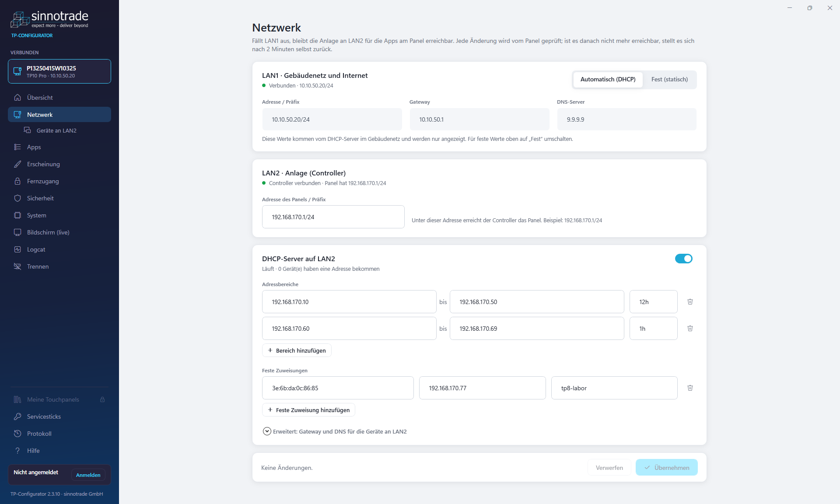This screenshot has height=504, width=840.
Task: Expand Erweitert Gateway und DNS section
Action: tap(335, 431)
